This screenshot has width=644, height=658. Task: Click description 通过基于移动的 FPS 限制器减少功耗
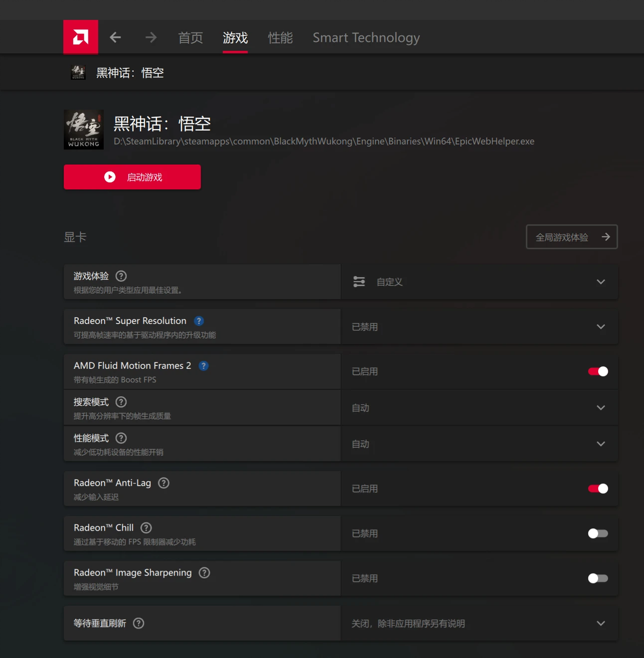click(135, 542)
